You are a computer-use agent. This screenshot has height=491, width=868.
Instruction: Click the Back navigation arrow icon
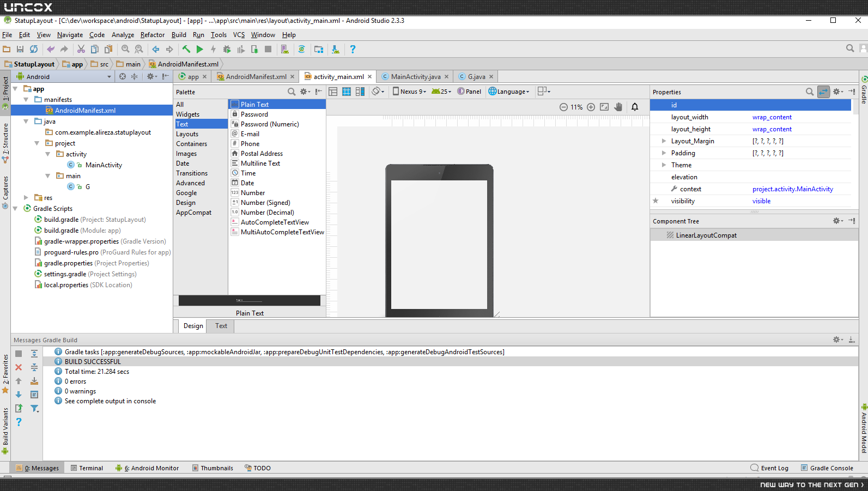[156, 49]
